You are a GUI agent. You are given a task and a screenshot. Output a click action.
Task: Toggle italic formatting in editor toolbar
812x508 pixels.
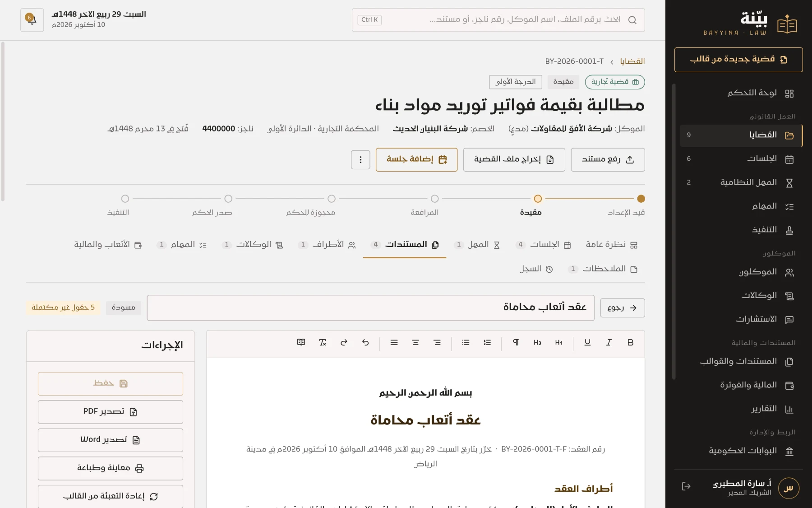(x=609, y=343)
